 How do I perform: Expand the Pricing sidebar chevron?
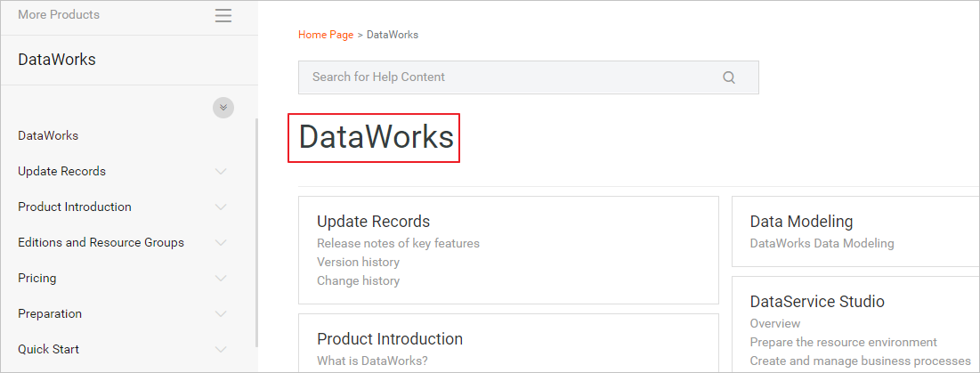pos(221,278)
